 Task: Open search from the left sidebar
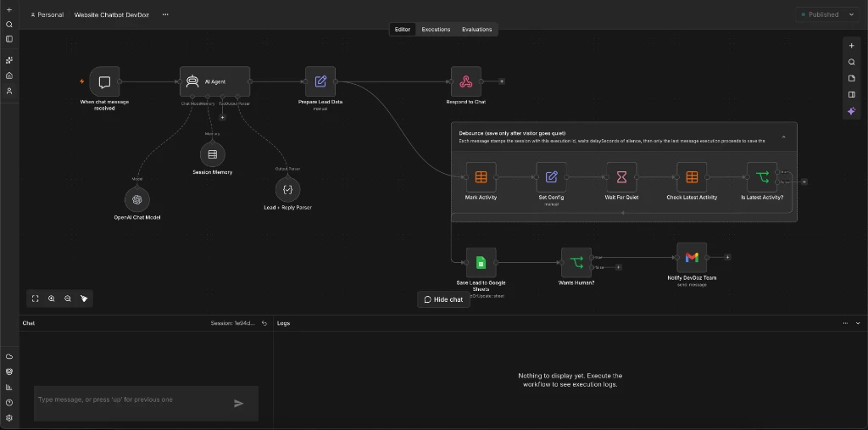(x=8, y=25)
